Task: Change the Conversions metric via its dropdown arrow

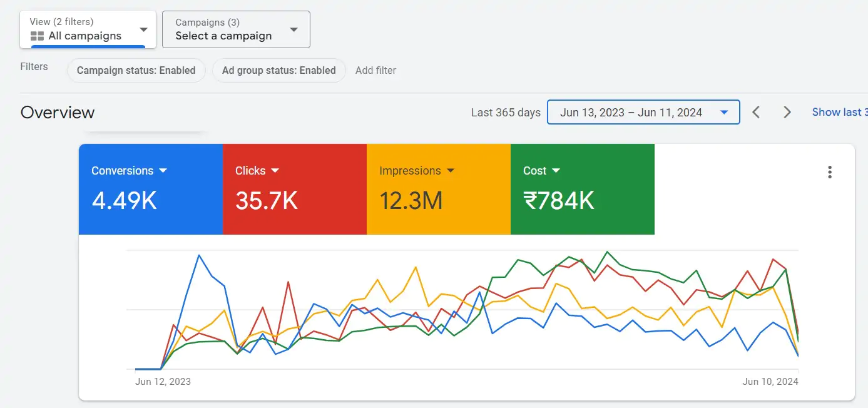Action: pos(164,170)
